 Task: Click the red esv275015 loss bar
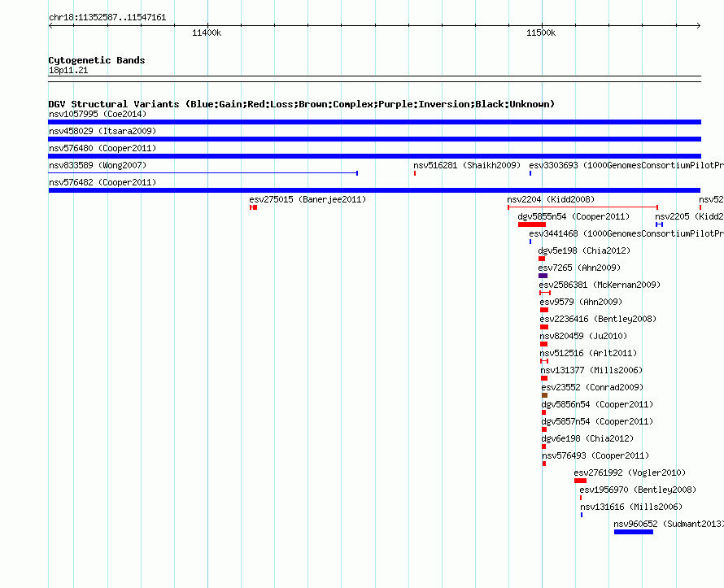[x=254, y=207]
